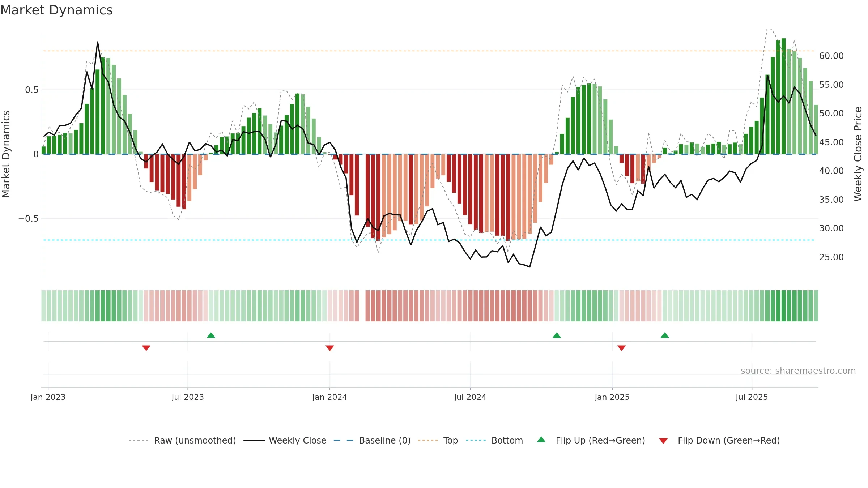The image size is (868, 488).
Task: Click the Jul 2025 x-axis label
Action: pos(752,397)
